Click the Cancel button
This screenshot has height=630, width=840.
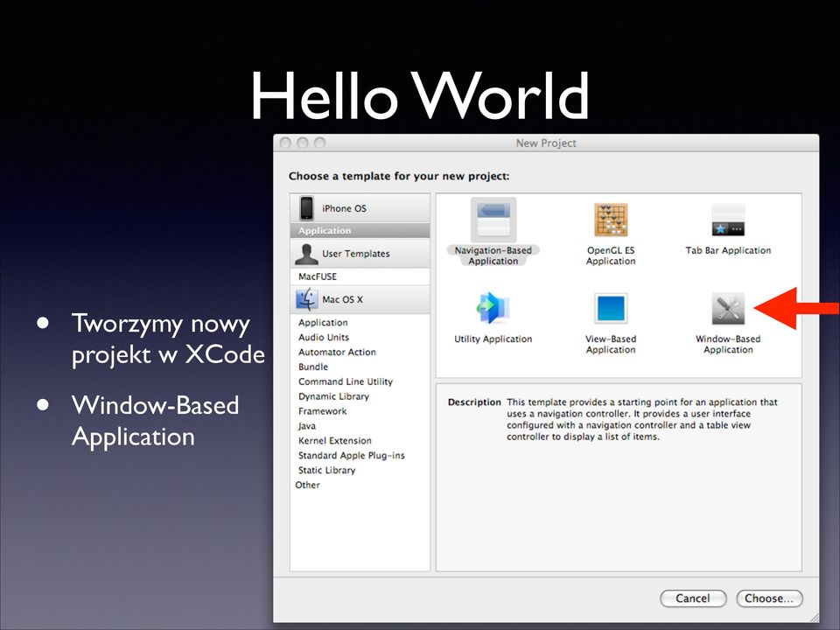point(693,598)
